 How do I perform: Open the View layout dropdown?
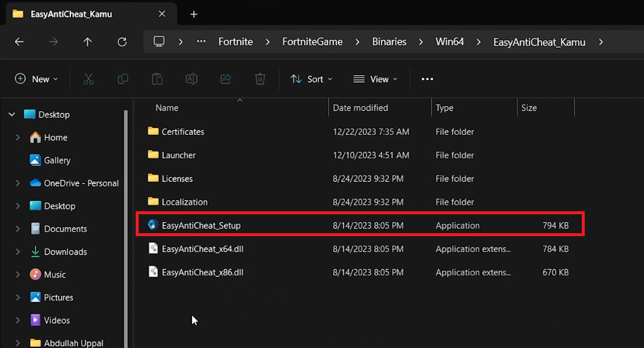click(376, 79)
